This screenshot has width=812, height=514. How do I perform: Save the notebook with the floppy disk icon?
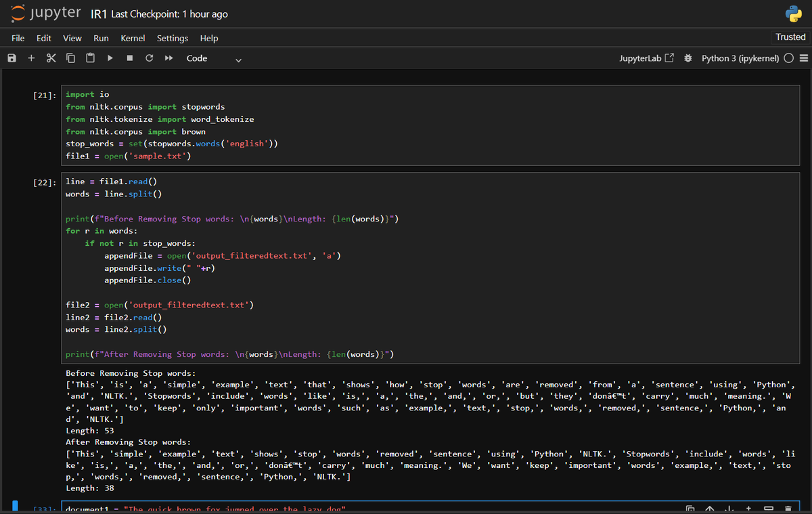click(12, 58)
